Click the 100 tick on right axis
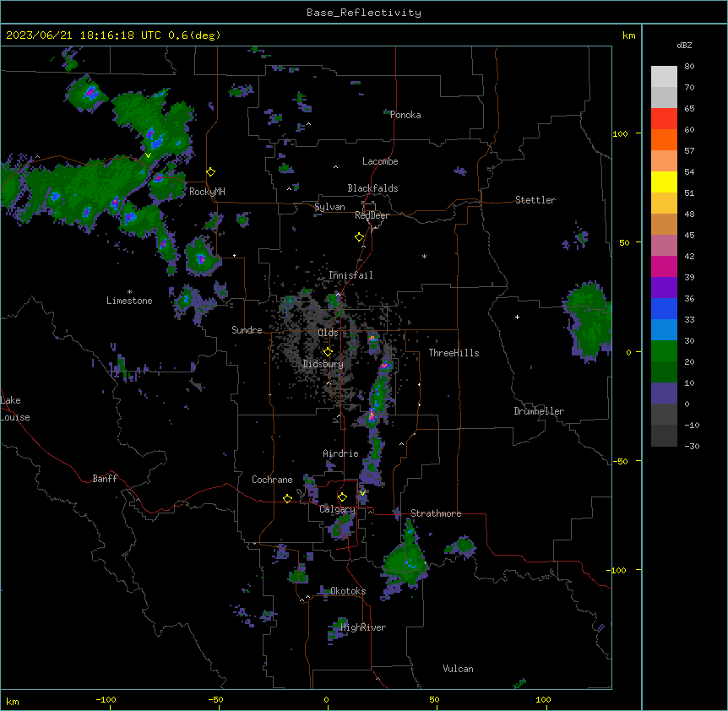728x711 pixels. (620, 133)
